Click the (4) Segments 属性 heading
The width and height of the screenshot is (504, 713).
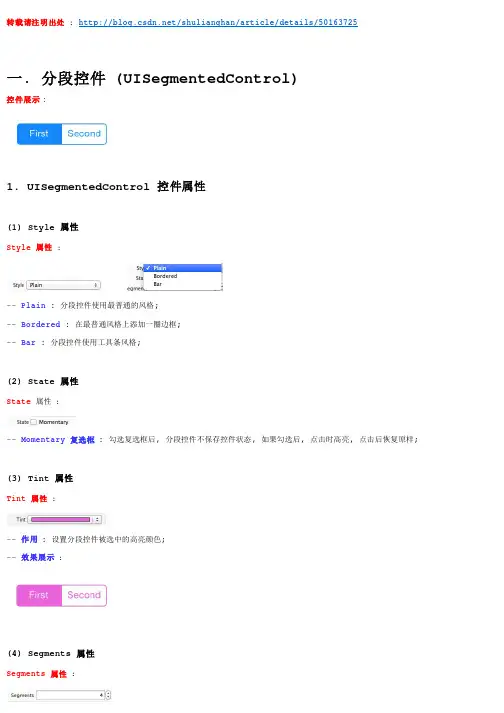[51, 653]
